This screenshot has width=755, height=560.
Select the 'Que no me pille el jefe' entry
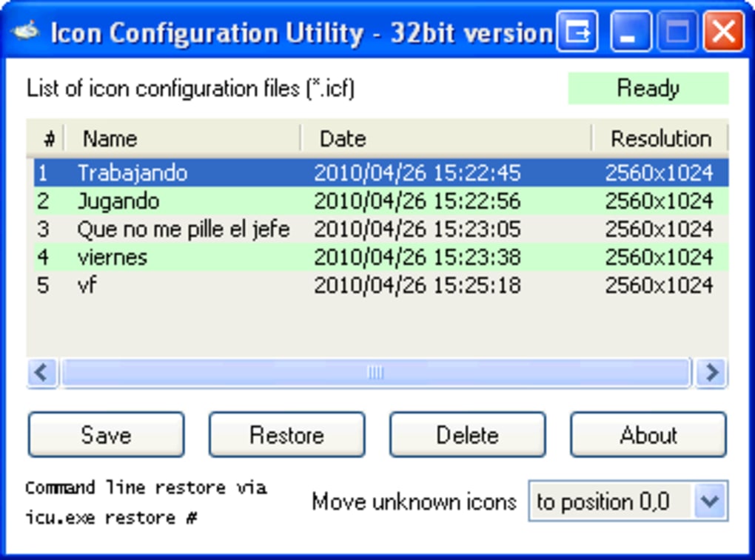[x=222, y=229]
